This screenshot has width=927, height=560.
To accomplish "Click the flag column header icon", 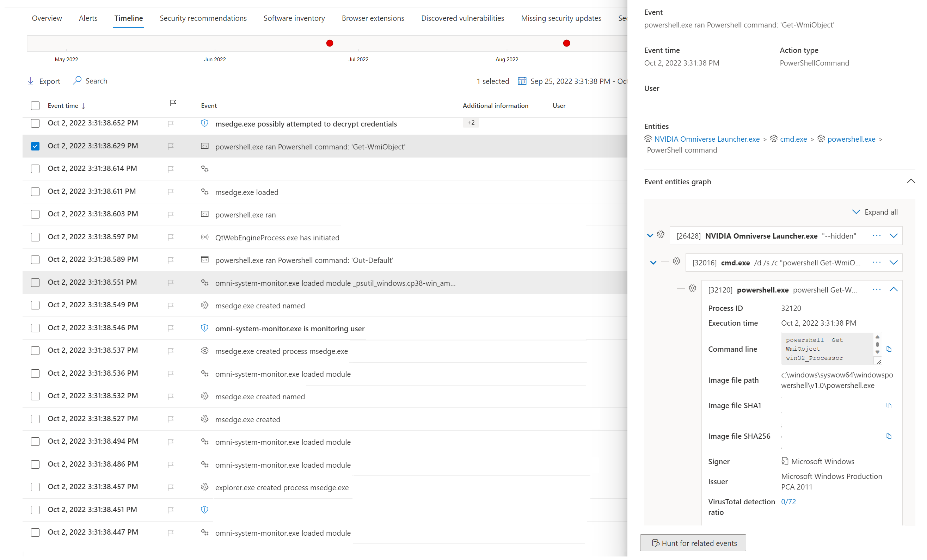I will pos(173,103).
